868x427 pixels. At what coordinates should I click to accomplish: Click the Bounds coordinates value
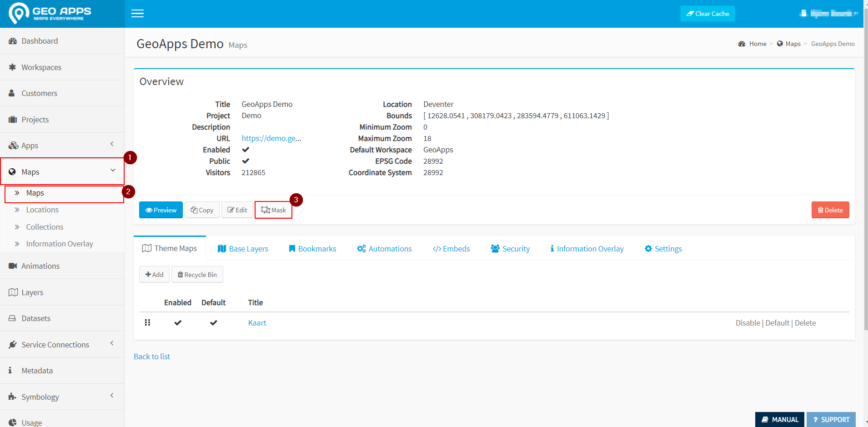coord(516,116)
